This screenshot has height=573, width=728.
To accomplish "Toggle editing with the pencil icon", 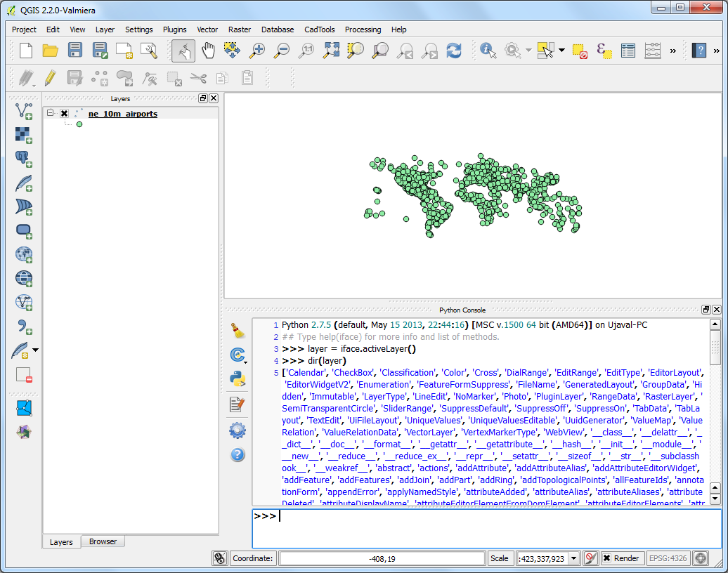I will pos(50,77).
